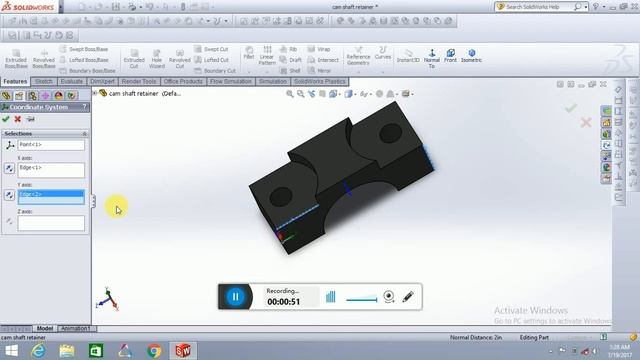Click the Extruded Boss/Base tool
Screen dimensions: 640x360
pos(16,59)
